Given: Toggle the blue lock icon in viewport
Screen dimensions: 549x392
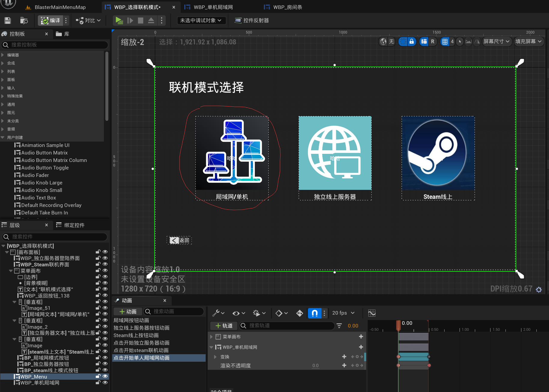Looking at the screenshot, I should [412, 41].
